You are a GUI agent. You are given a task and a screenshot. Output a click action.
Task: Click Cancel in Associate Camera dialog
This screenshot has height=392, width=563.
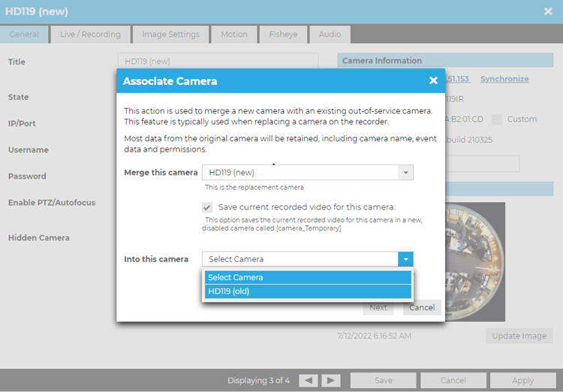click(422, 308)
